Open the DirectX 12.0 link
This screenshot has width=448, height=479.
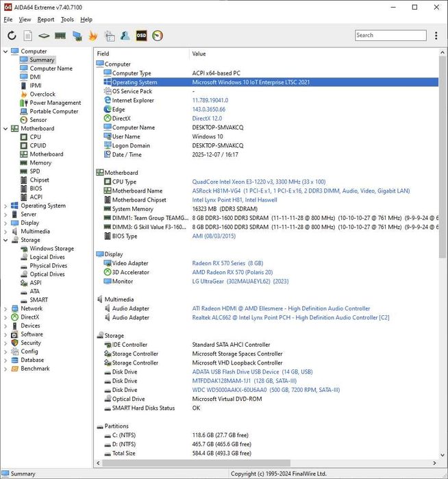pyautogui.click(x=207, y=119)
